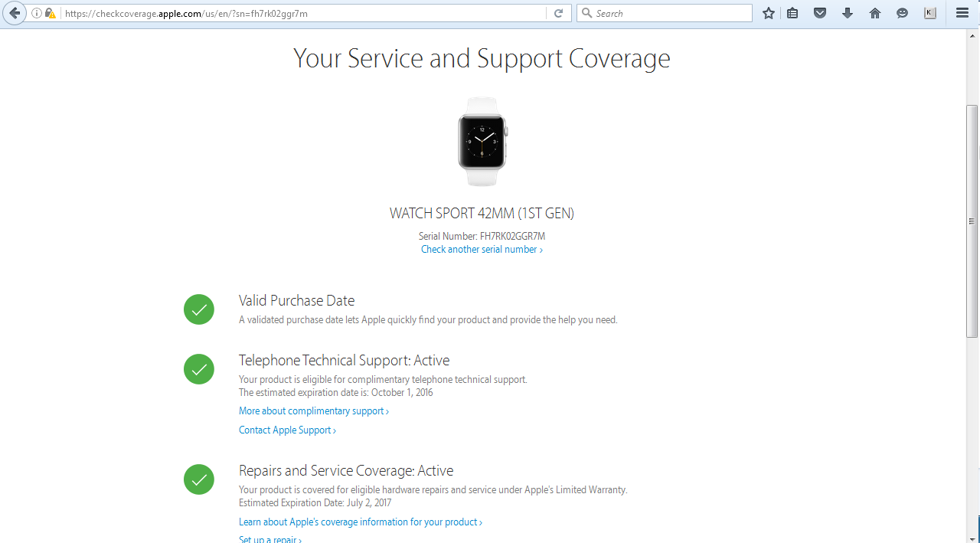This screenshot has height=543, width=980.
Task: Click Estimated Expiration Date: July 2, 2017 text
Action: (315, 503)
